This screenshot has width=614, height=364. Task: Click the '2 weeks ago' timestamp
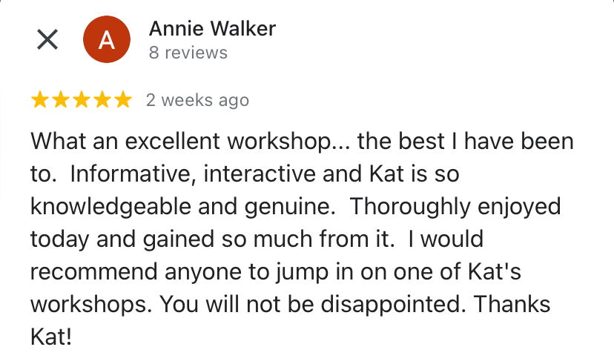(x=197, y=100)
